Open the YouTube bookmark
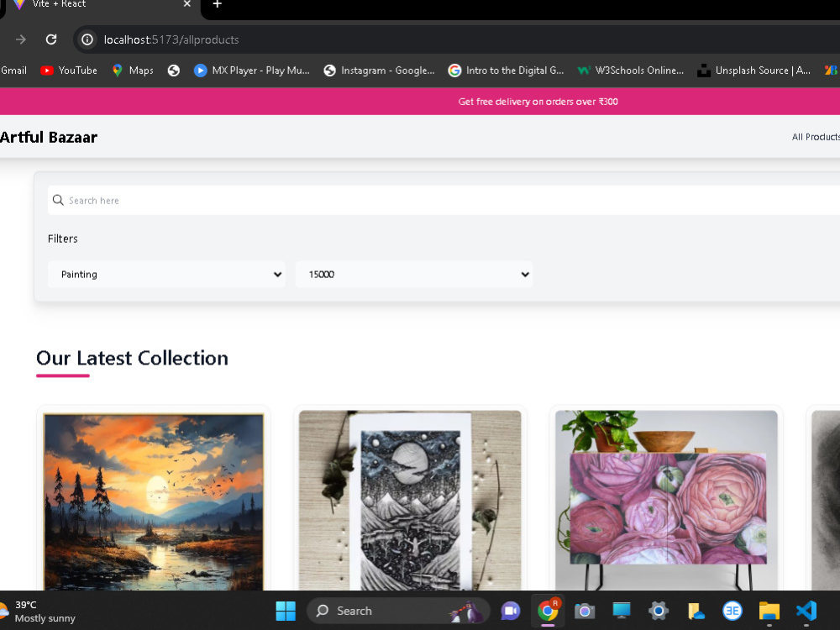This screenshot has height=630, width=840. (x=69, y=71)
